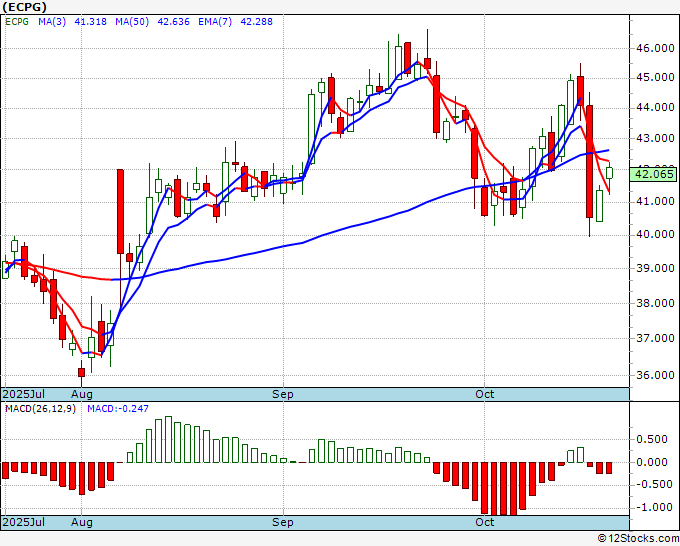This screenshot has width=680, height=546.
Task: Click the (ECPG) chart title
Action: pyautogui.click(x=24, y=7)
